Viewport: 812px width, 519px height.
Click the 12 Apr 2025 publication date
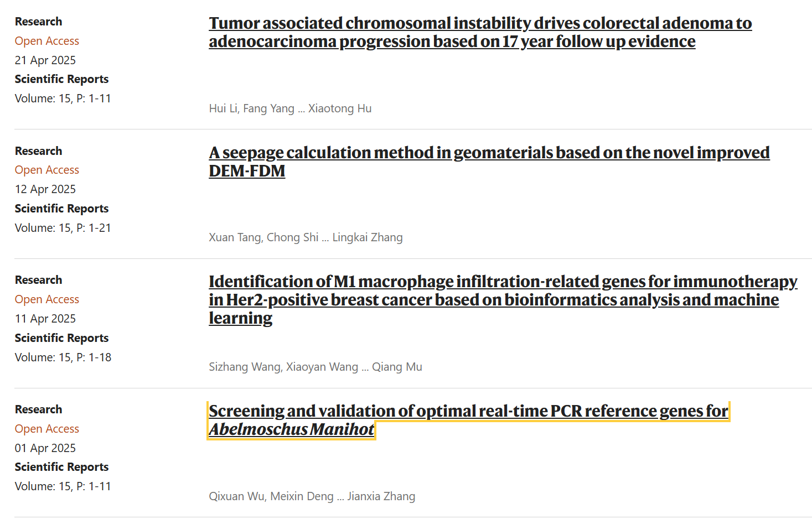click(45, 189)
